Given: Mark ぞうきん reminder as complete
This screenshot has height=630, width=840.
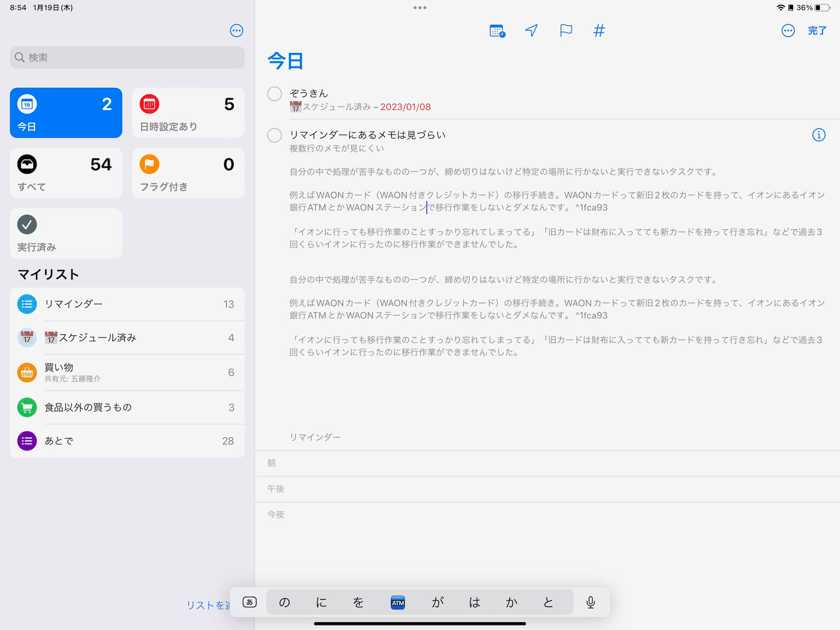Looking at the screenshot, I should pyautogui.click(x=274, y=94).
